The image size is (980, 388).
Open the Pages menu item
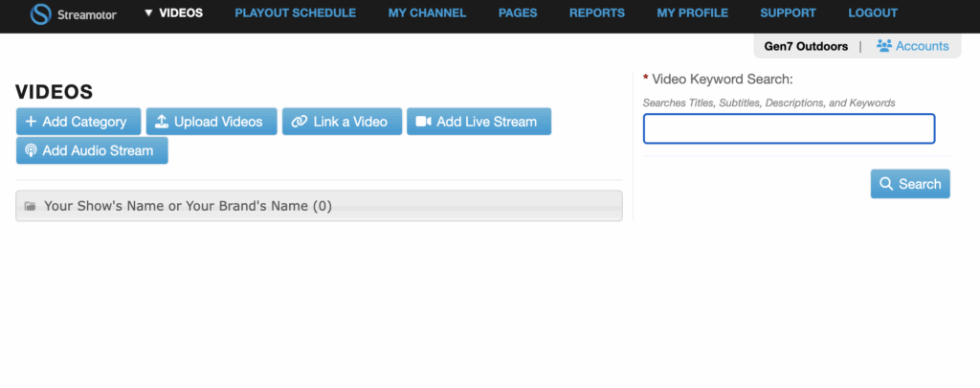[x=518, y=13]
